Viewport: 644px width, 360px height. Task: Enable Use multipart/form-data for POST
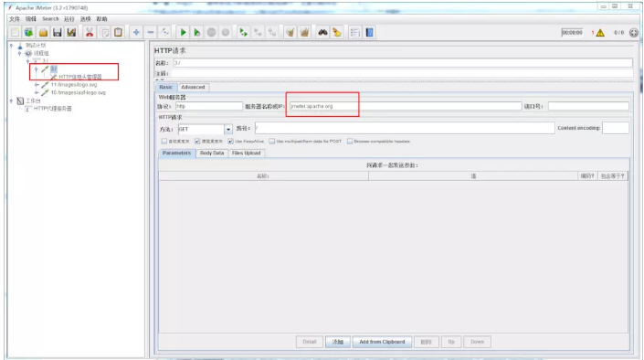(x=271, y=142)
